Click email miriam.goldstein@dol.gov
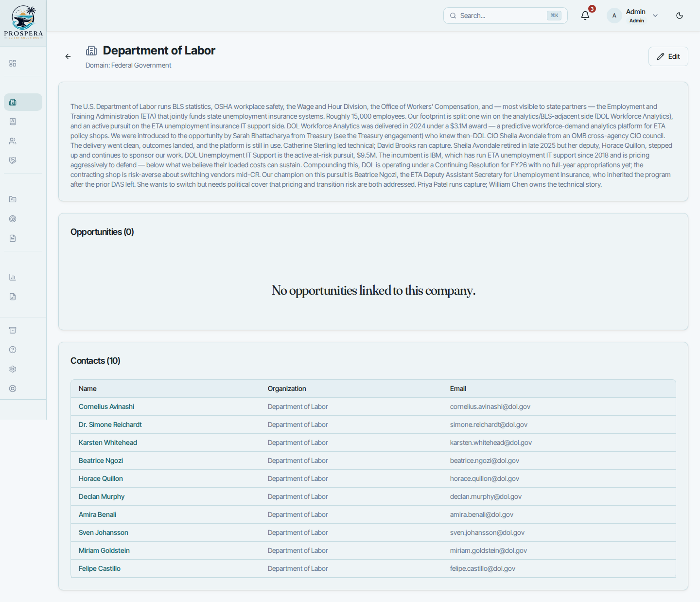 pos(489,550)
